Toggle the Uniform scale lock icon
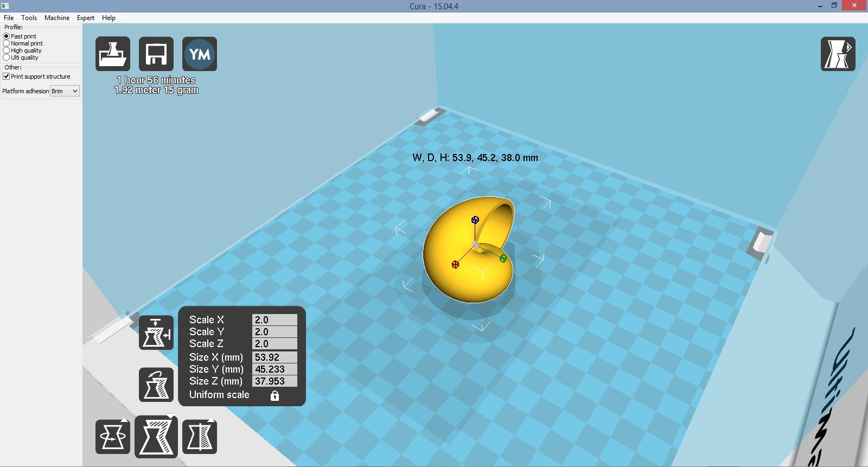 coord(275,395)
